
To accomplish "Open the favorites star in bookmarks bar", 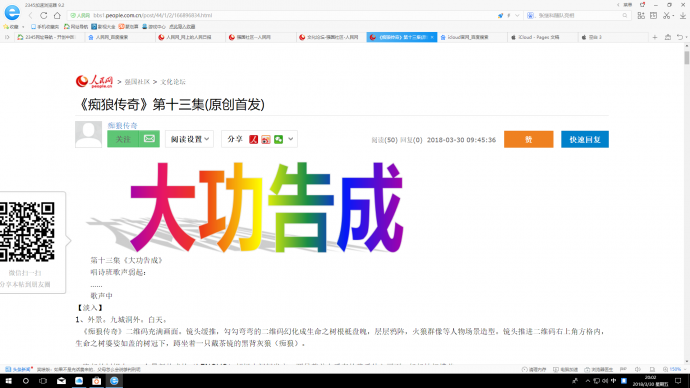I will coord(6,27).
